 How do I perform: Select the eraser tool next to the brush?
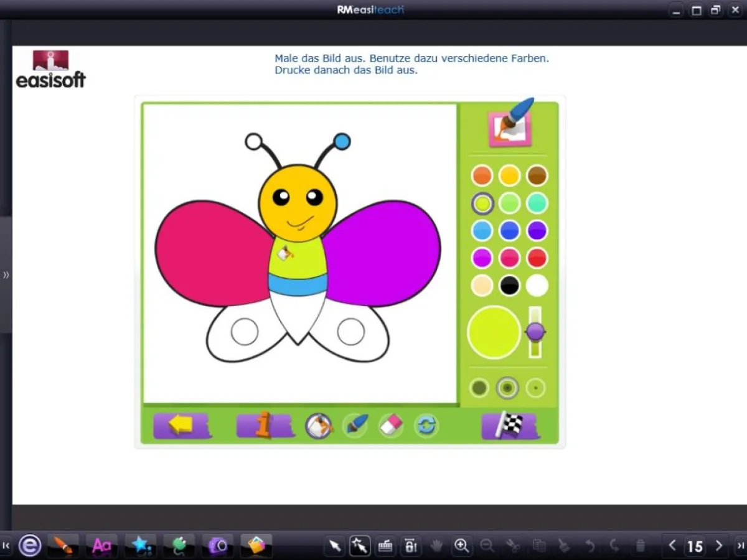coord(390,425)
